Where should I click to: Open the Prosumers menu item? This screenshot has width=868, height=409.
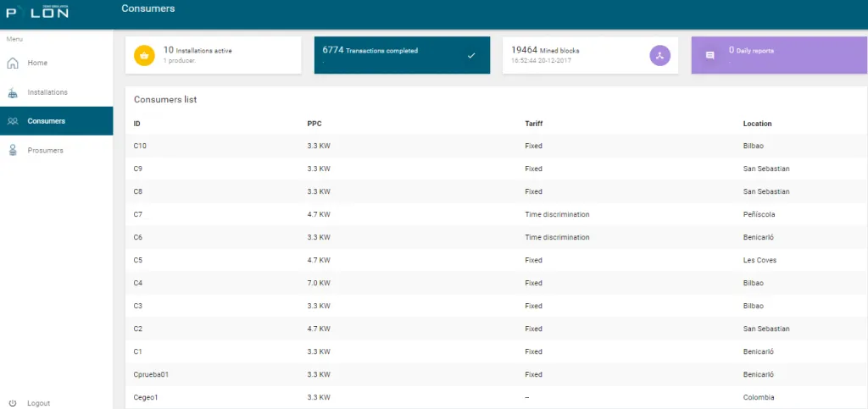(57, 151)
